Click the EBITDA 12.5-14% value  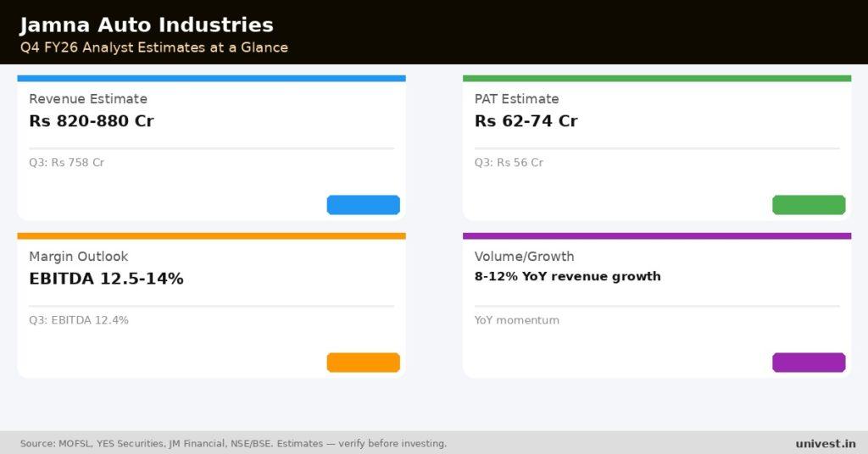pyautogui.click(x=106, y=278)
